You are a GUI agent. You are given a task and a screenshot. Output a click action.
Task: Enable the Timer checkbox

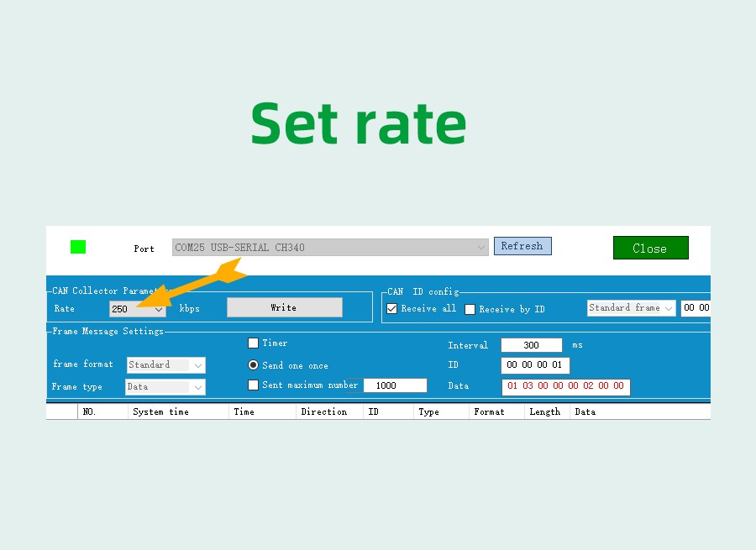click(x=253, y=343)
